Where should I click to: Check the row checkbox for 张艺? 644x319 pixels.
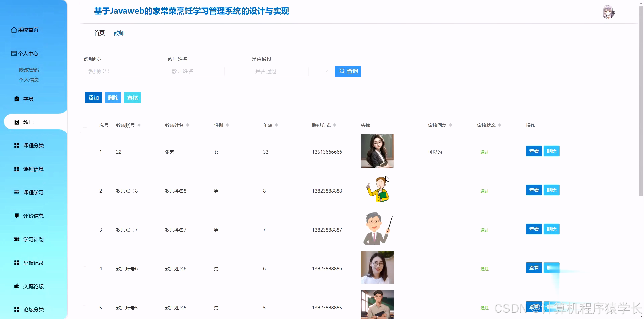pos(85,152)
